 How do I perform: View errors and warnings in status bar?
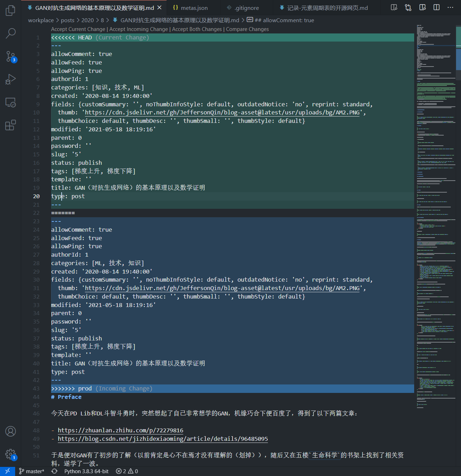[x=126, y=471]
